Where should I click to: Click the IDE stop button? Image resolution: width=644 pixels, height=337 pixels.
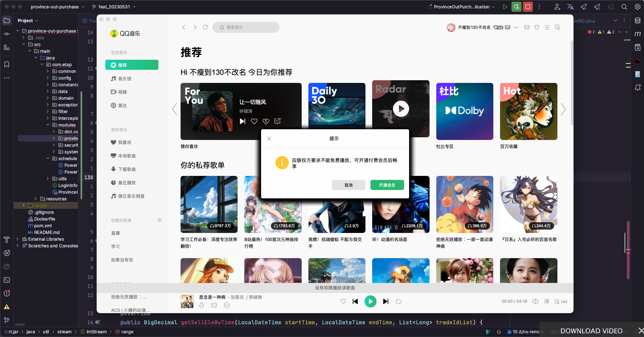[x=528, y=7]
